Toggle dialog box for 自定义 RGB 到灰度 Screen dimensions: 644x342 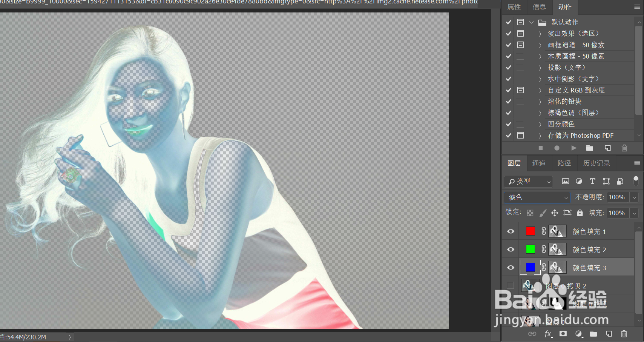(x=520, y=90)
